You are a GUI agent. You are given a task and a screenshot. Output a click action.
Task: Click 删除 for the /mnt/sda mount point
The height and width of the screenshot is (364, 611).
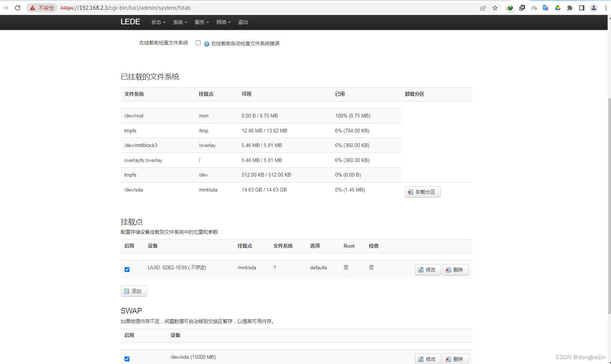(x=455, y=270)
